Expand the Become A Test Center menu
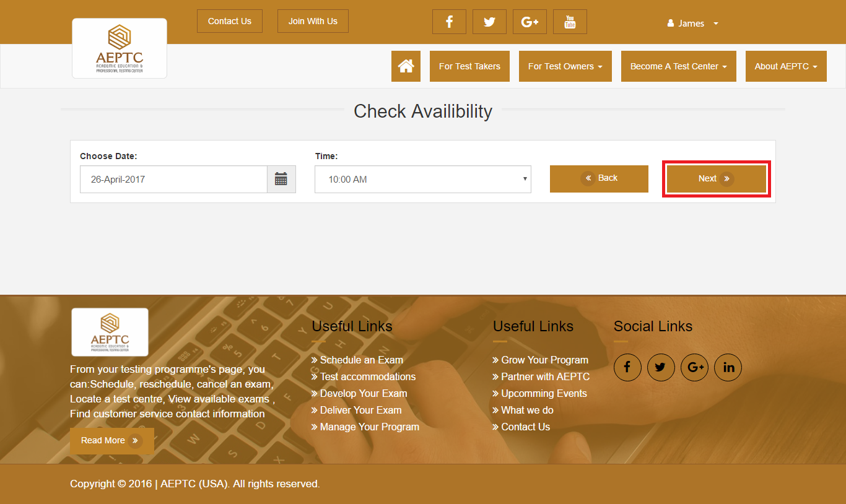Image resolution: width=846 pixels, height=504 pixels. pos(679,66)
